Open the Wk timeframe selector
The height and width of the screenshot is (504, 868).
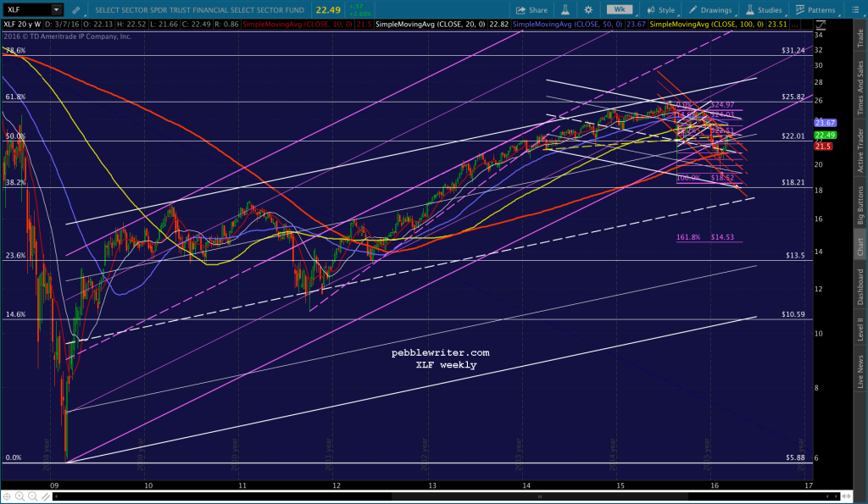(x=620, y=9)
